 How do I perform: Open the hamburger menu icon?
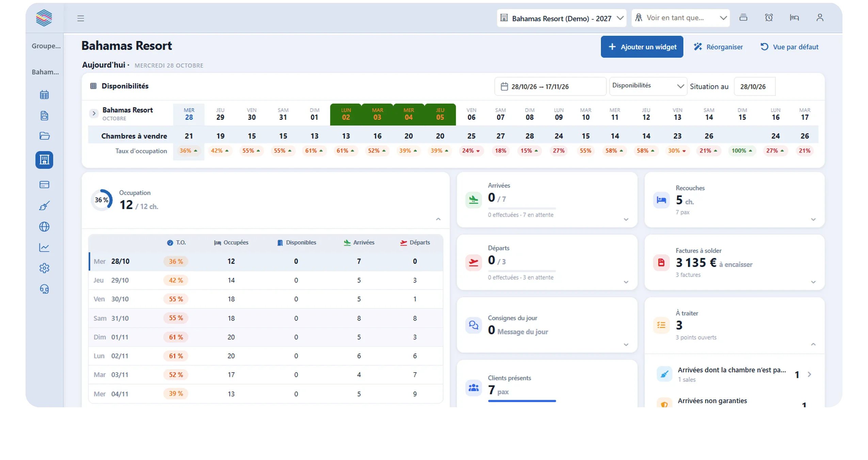point(80,18)
